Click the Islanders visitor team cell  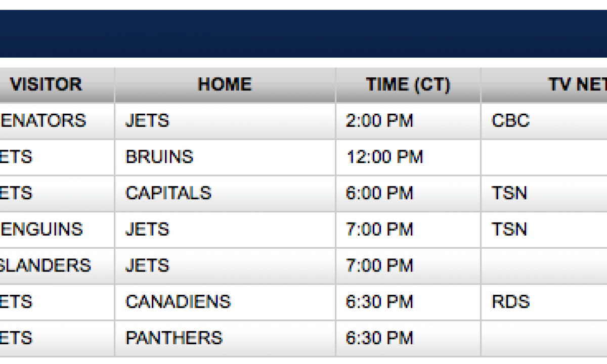point(46,265)
